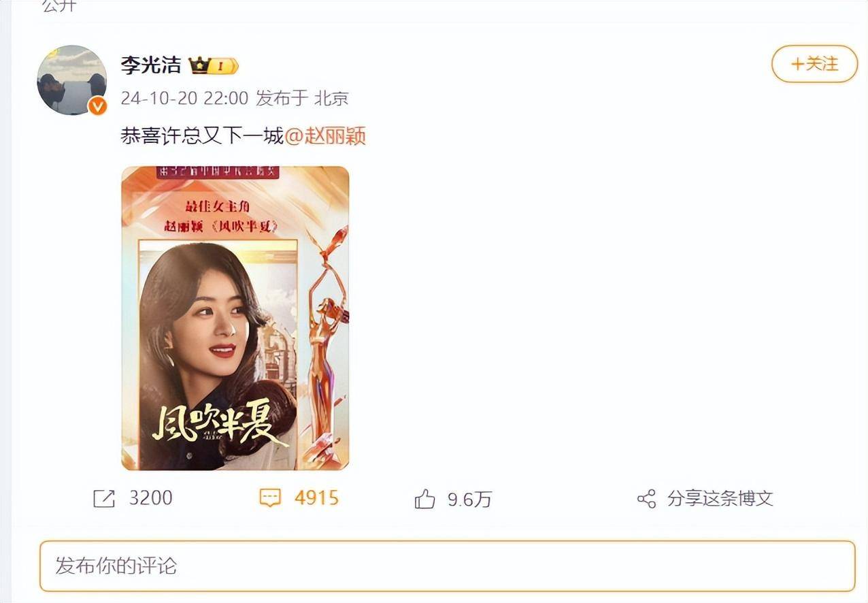Click the share nodes icon
Viewport: 868px width, 603px height.
646,499
